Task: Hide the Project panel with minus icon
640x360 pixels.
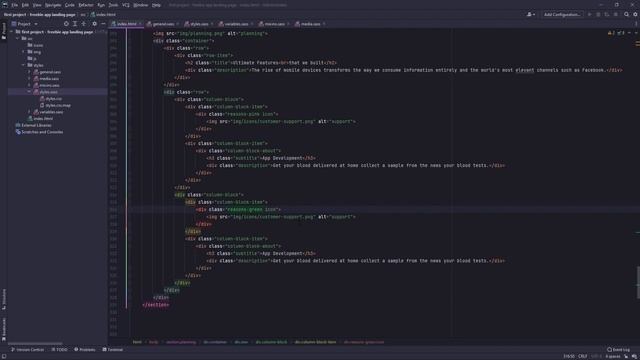Action: [103, 24]
